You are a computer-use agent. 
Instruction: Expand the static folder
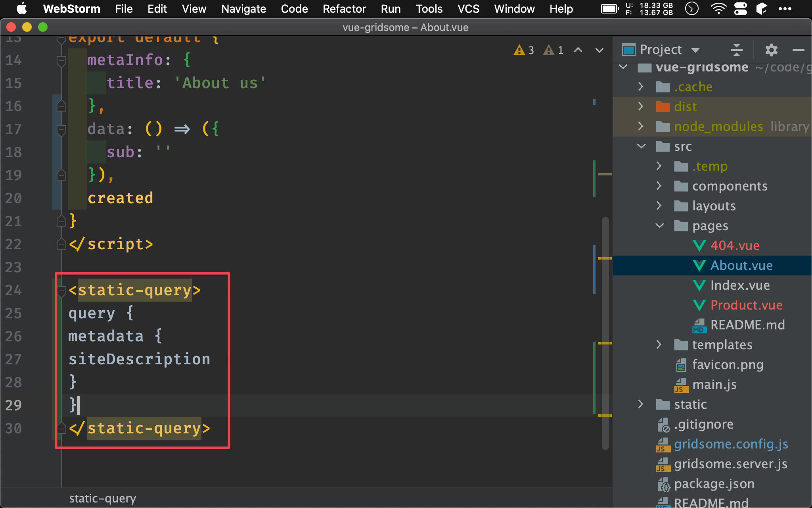[x=641, y=404]
